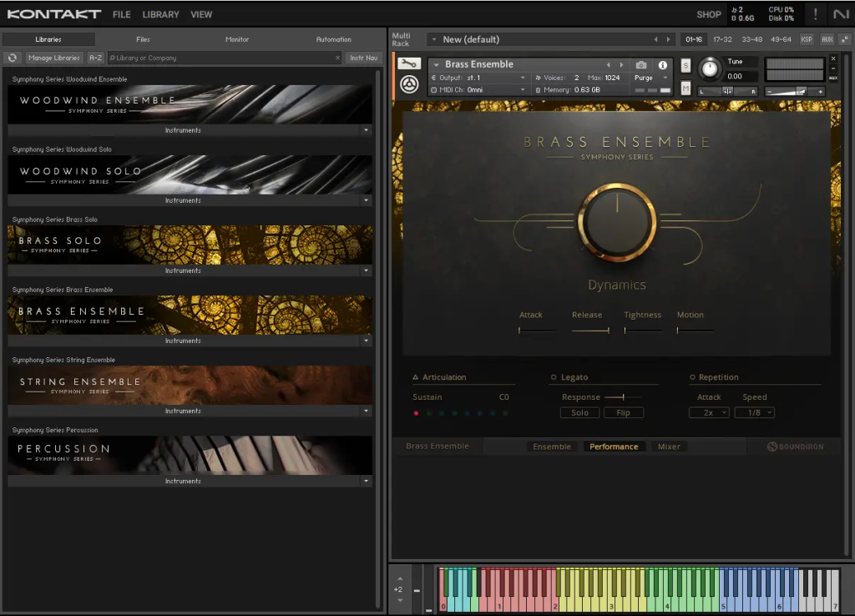Show rack page 17-32
This screenshot has width=855, height=616.
[722, 39]
